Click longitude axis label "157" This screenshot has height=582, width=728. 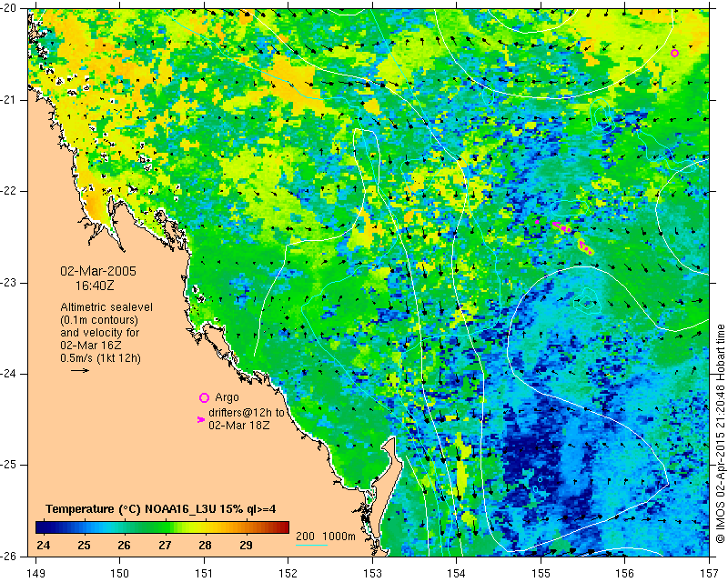(x=710, y=574)
